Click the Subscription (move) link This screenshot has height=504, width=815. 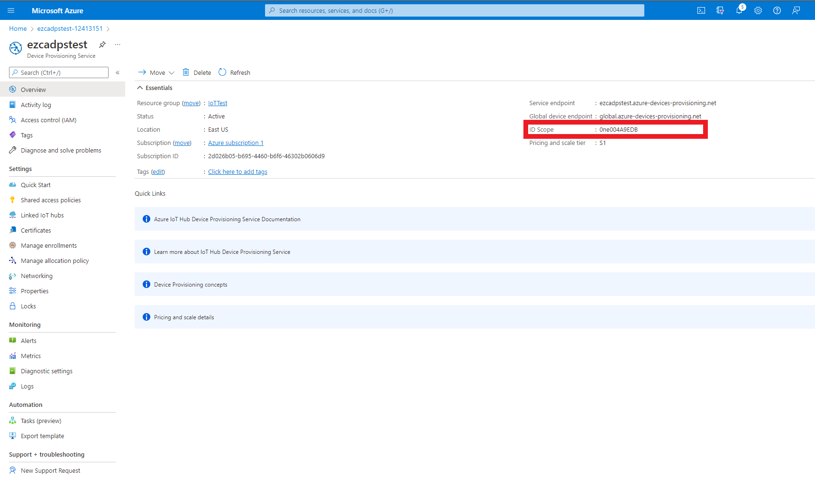click(x=182, y=143)
